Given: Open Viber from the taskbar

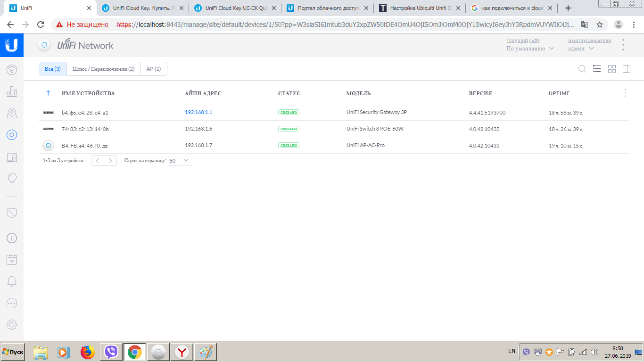Looking at the screenshot, I should click(111, 352).
